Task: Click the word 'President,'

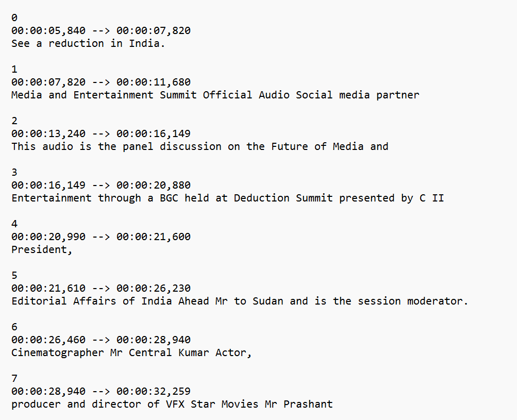Action: pos(42,249)
